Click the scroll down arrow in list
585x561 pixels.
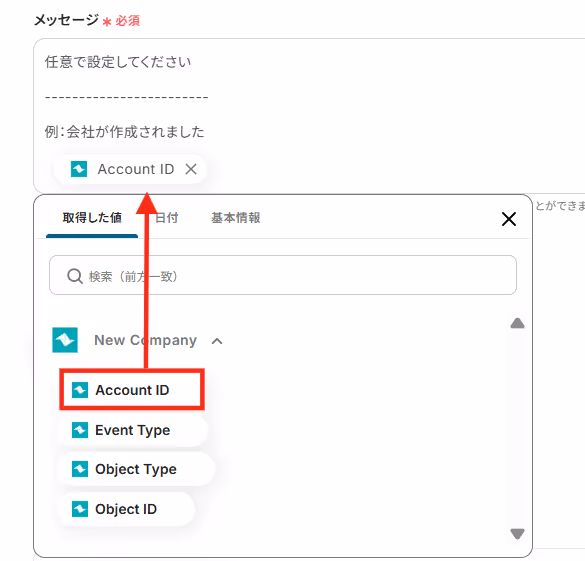pyautogui.click(x=517, y=534)
